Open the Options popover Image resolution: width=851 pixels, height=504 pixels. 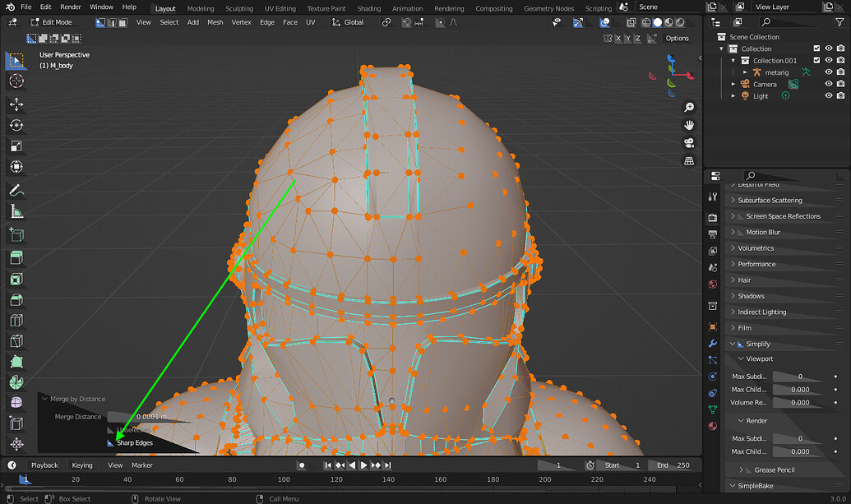coord(678,39)
